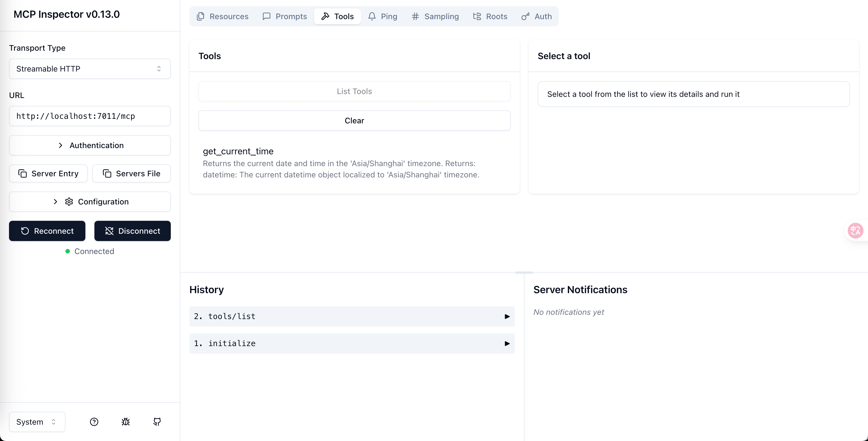
Task: Click the pink translate floating icon
Action: [855, 231]
